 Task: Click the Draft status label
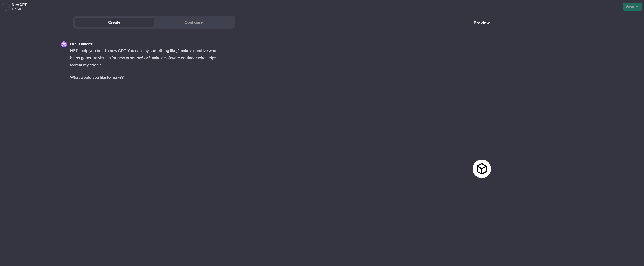(x=18, y=9)
